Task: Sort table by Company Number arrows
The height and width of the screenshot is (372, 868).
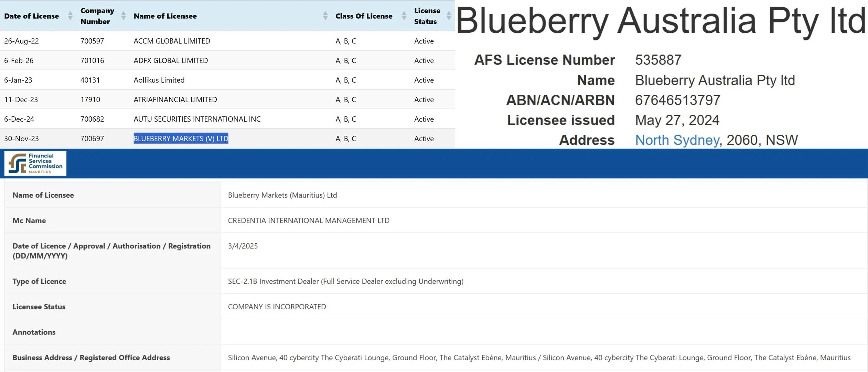Action: point(124,16)
